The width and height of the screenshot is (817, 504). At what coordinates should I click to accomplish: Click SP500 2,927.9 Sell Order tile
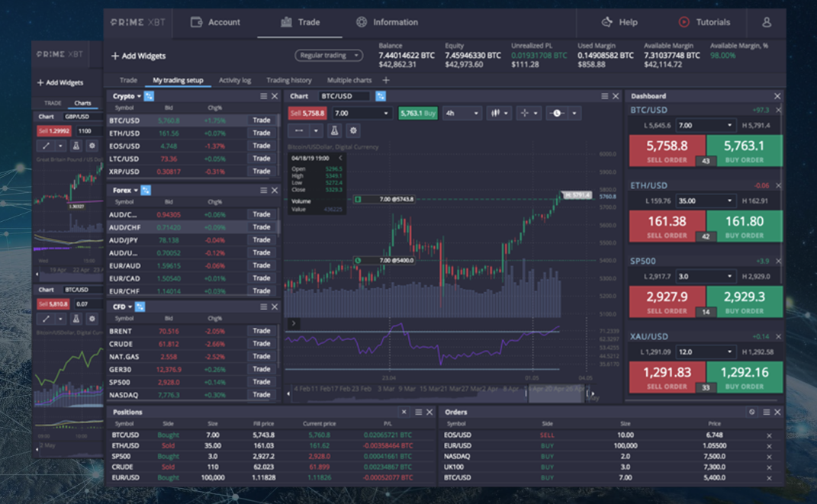click(x=667, y=301)
